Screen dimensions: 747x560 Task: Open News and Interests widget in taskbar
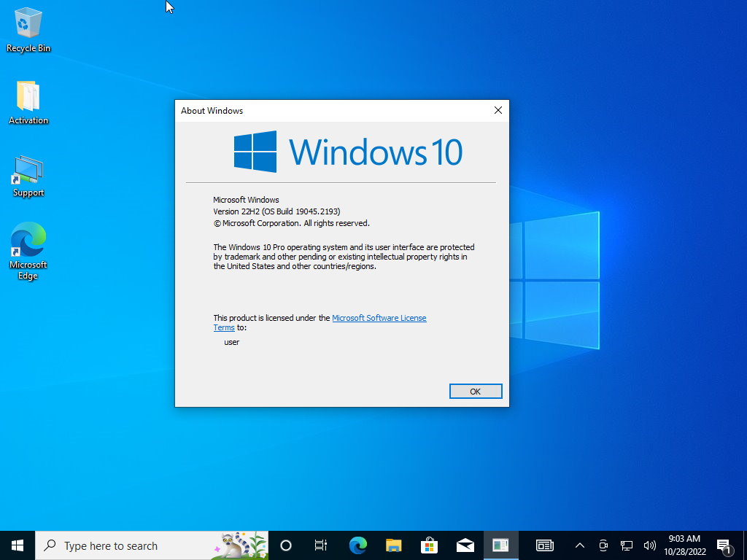544,545
